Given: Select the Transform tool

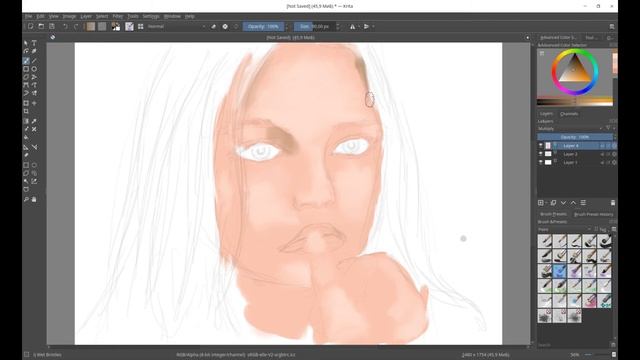Looking at the screenshot, I should (26, 103).
